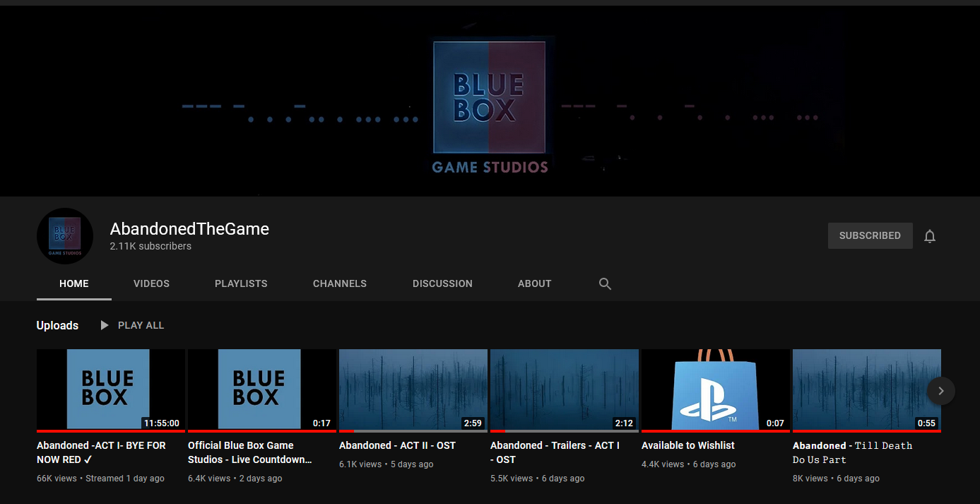View the About tab
Image resolution: width=980 pixels, height=504 pixels.
tap(534, 283)
